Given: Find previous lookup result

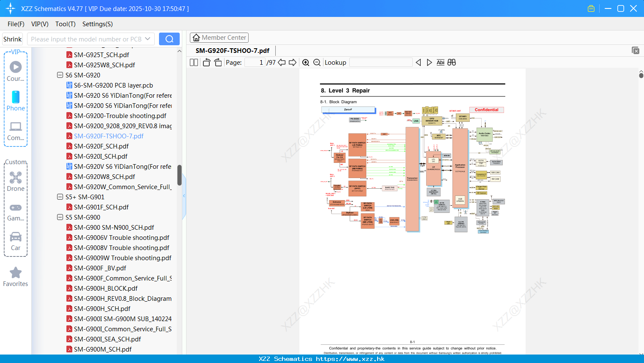Looking at the screenshot, I should point(418,63).
